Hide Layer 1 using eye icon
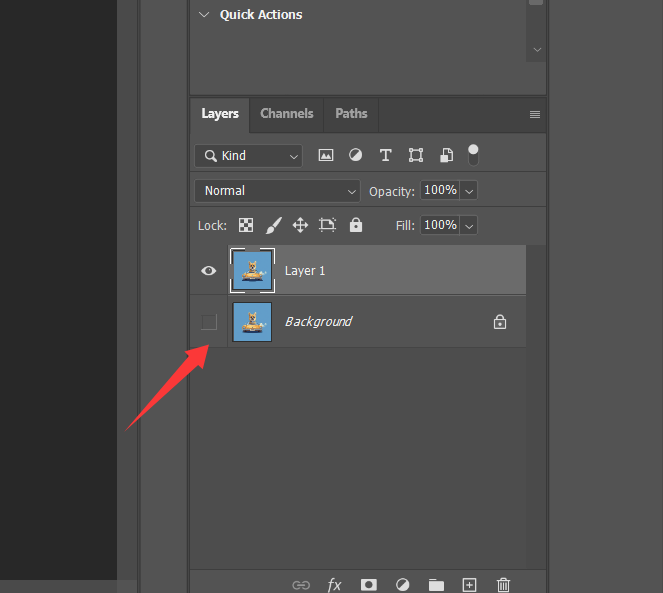The image size is (663, 593). point(208,271)
